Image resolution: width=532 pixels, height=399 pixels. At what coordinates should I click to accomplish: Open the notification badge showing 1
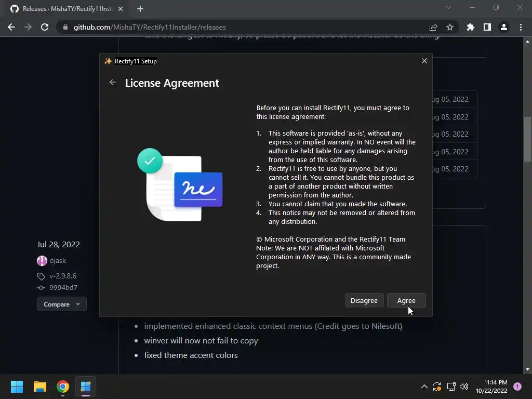click(x=517, y=387)
